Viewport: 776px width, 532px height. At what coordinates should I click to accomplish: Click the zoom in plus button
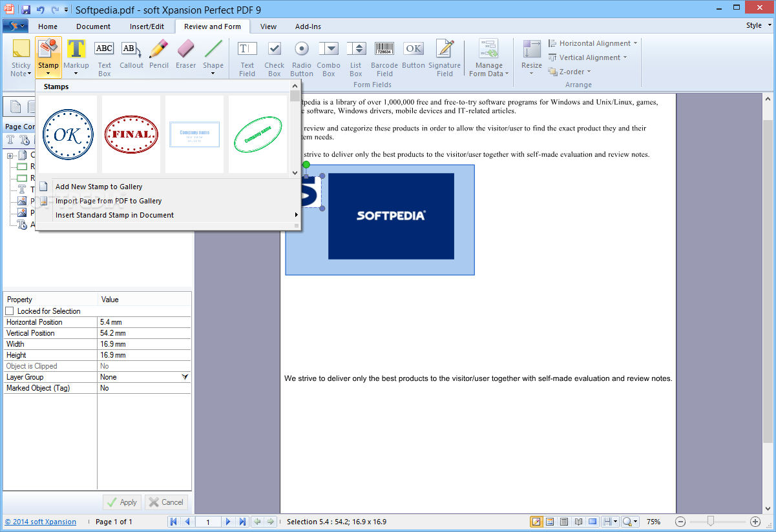(755, 522)
